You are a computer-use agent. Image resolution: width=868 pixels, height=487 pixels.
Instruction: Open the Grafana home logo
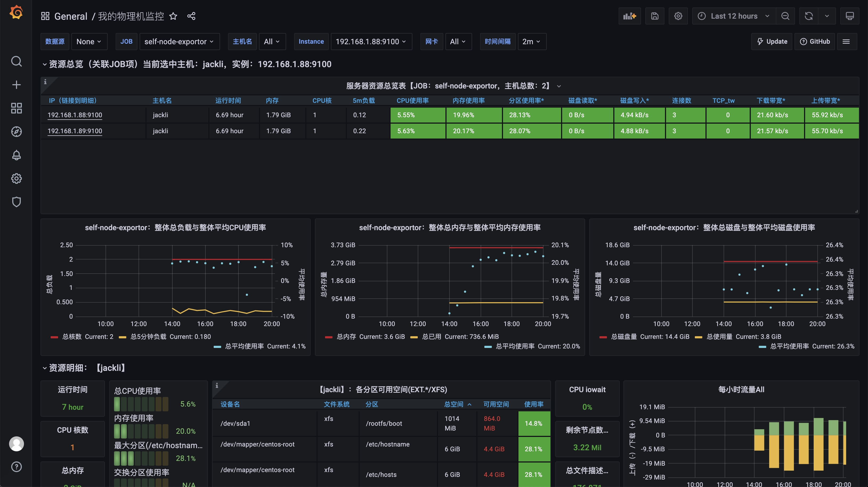point(16,13)
